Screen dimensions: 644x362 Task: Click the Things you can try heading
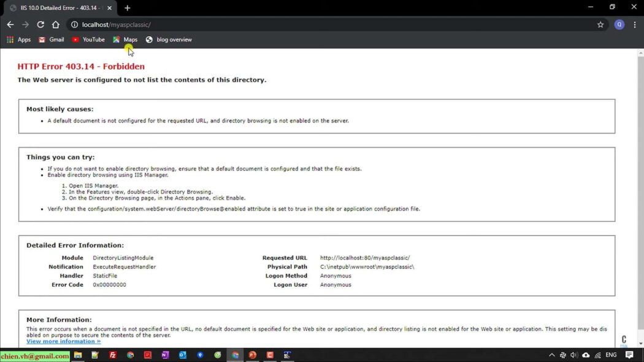click(x=60, y=157)
